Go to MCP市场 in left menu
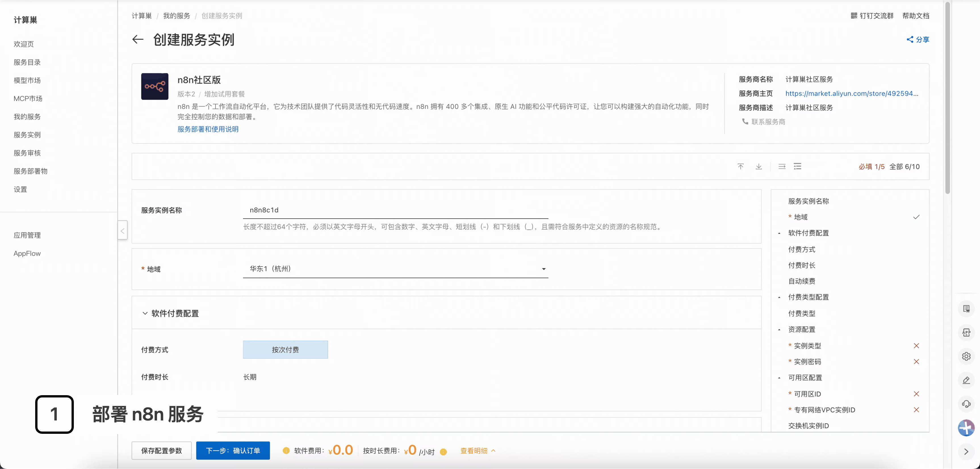 [28, 99]
